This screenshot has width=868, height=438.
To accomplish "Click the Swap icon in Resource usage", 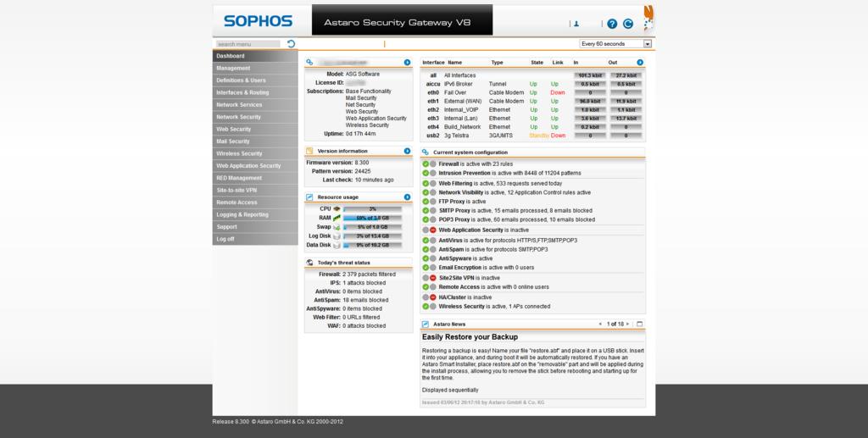I will pyautogui.click(x=337, y=227).
